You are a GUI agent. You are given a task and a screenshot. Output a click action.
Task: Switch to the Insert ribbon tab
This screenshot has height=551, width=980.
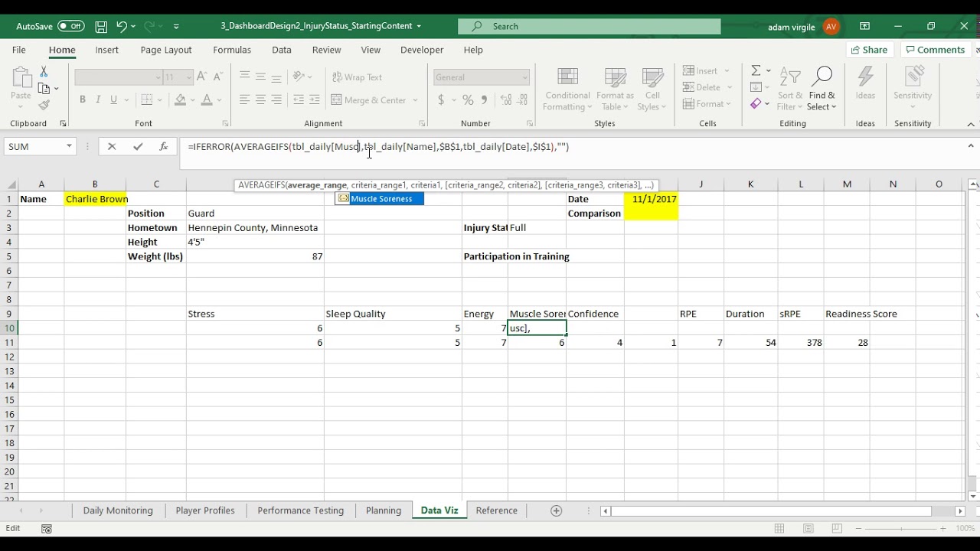tap(106, 50)
